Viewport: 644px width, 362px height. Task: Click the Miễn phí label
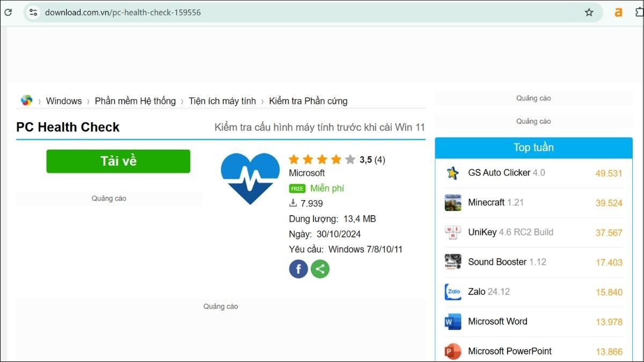(327, 188)
